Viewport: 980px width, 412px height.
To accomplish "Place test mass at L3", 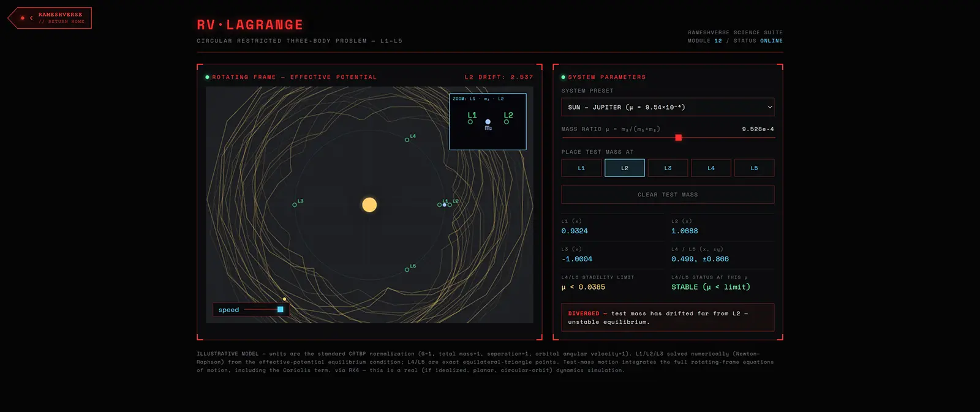I will pos(668,168).
